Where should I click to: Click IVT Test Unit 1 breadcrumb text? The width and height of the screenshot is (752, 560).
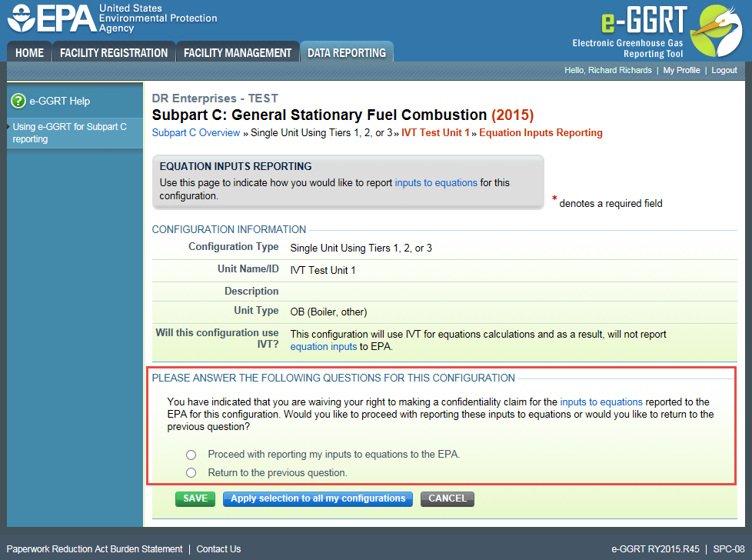435,133
